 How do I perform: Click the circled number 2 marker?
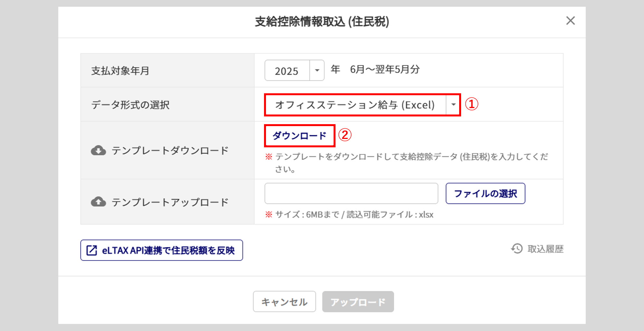point(345,135)
